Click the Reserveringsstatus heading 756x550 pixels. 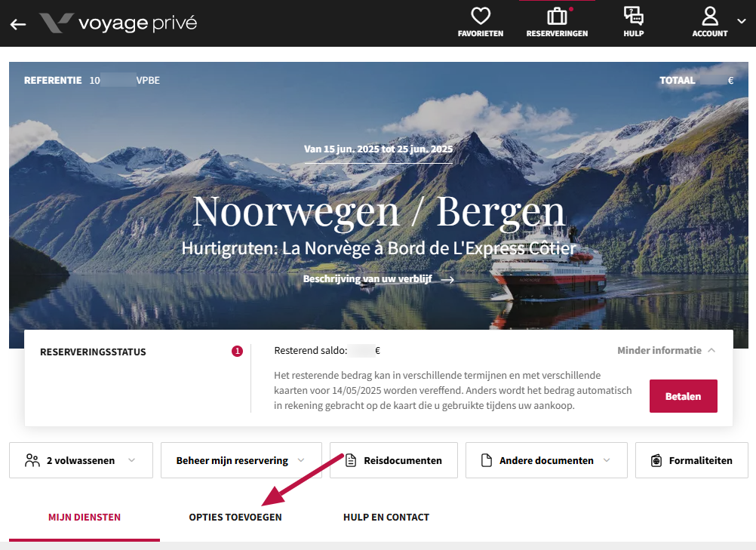93,352
